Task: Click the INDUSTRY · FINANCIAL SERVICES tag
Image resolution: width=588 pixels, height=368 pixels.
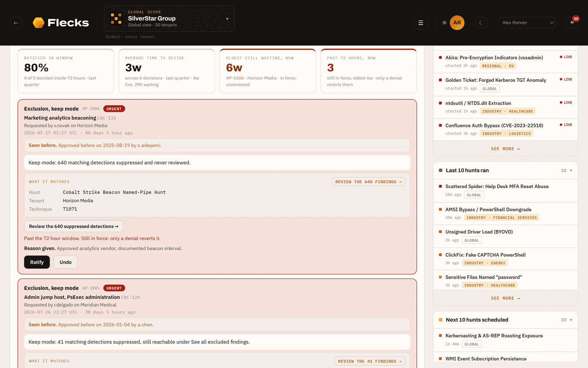Action: coord(502,218)
